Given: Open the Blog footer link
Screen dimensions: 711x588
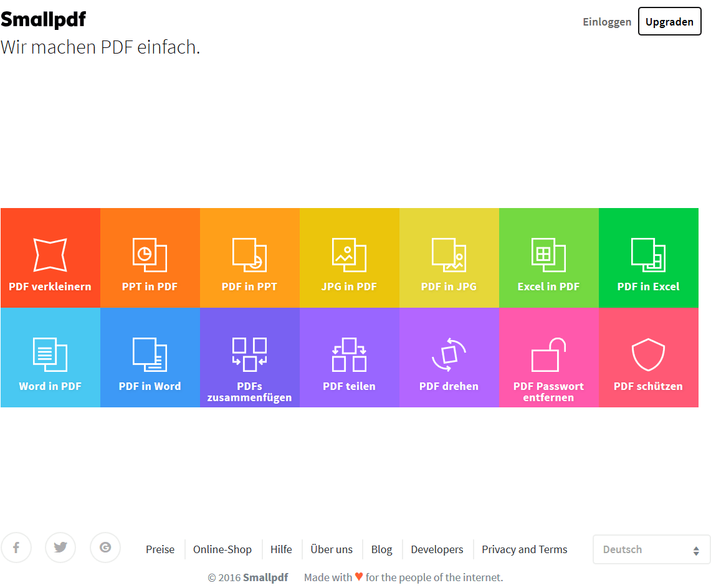Looking at the screenshot, I should coord(381,549).
